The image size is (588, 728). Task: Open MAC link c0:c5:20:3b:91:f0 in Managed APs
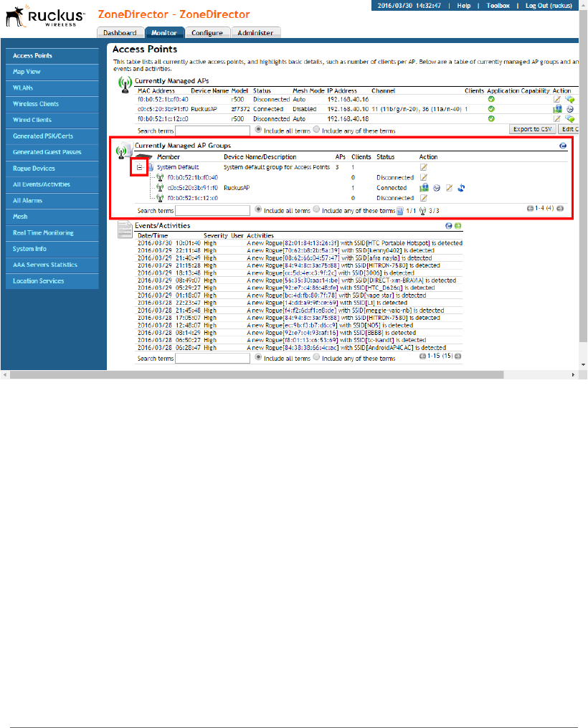163,109
